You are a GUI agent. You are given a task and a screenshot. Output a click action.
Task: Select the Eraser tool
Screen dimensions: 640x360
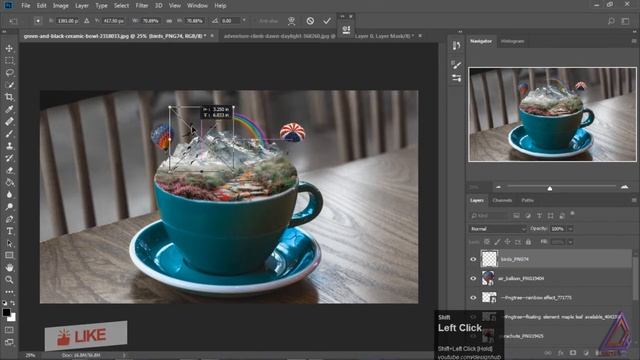(x=9, y=170)
